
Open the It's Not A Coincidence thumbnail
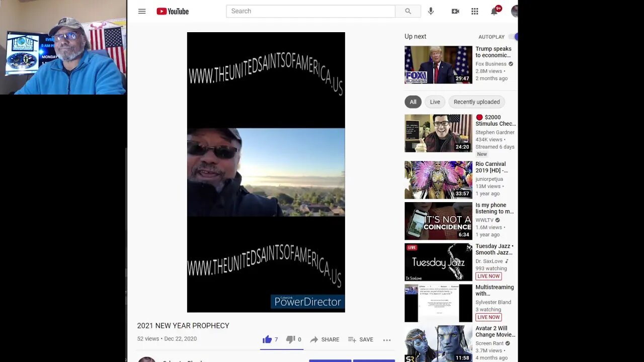438,221
